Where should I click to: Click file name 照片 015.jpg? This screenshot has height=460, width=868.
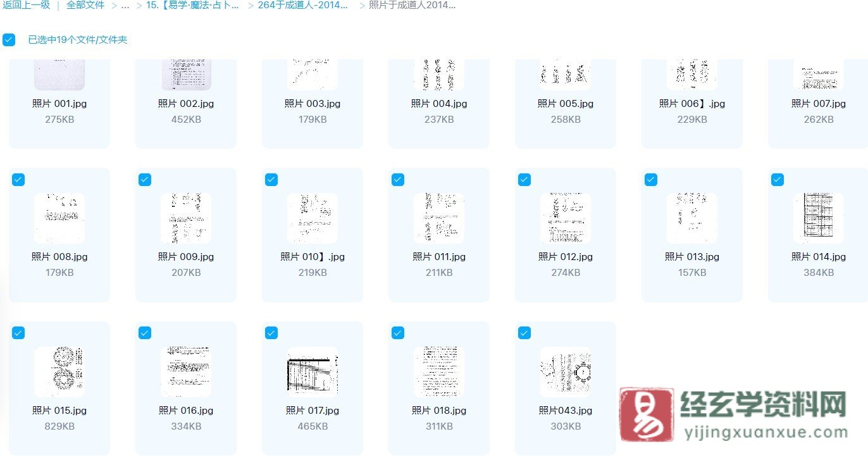(59, 411)
